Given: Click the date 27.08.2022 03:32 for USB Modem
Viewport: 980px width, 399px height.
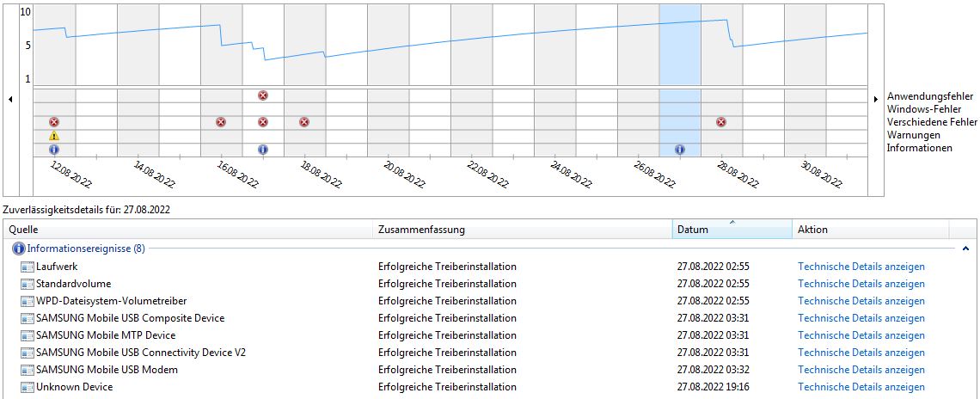Looking at the screenshot, I should click(714, 370).
